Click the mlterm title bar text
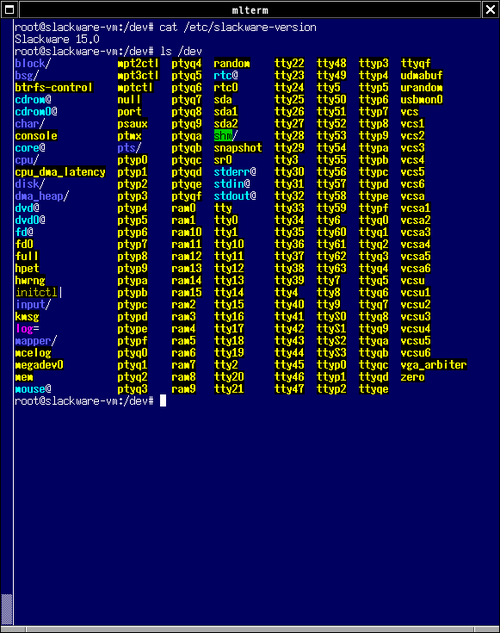The image size is (500, 633). (x=250, y=10)
